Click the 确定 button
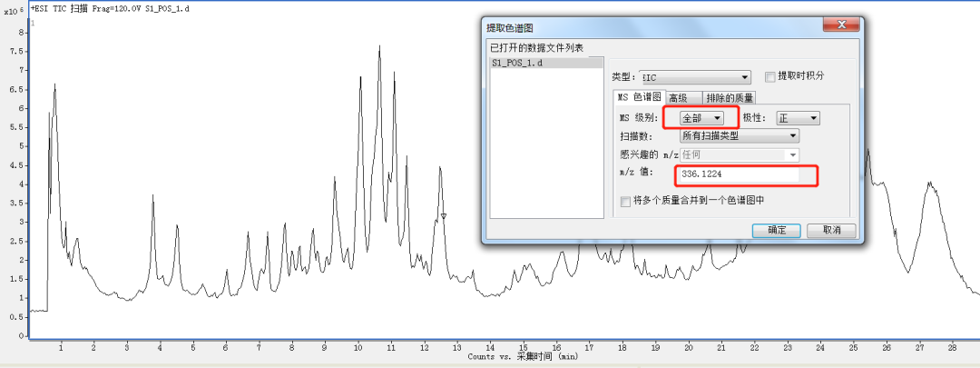The image size is (980, 368). pyautogui.click(x=776, y=230)
